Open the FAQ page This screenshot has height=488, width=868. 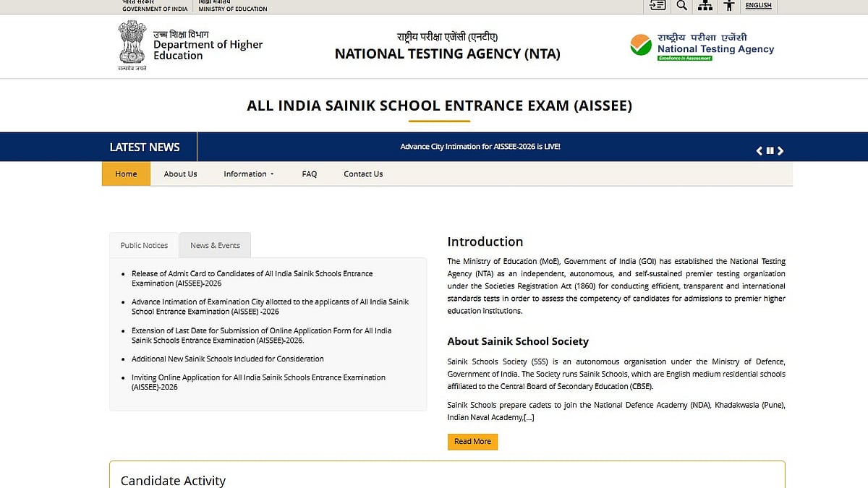point(310,174)
